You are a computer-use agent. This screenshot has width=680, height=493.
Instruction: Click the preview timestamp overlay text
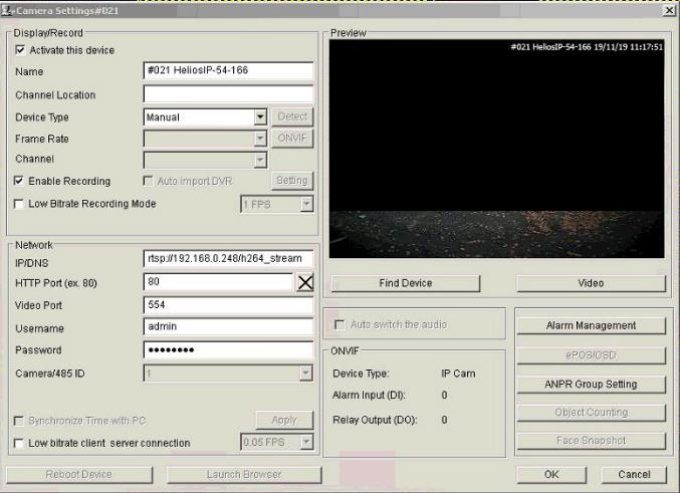point(587,47)
